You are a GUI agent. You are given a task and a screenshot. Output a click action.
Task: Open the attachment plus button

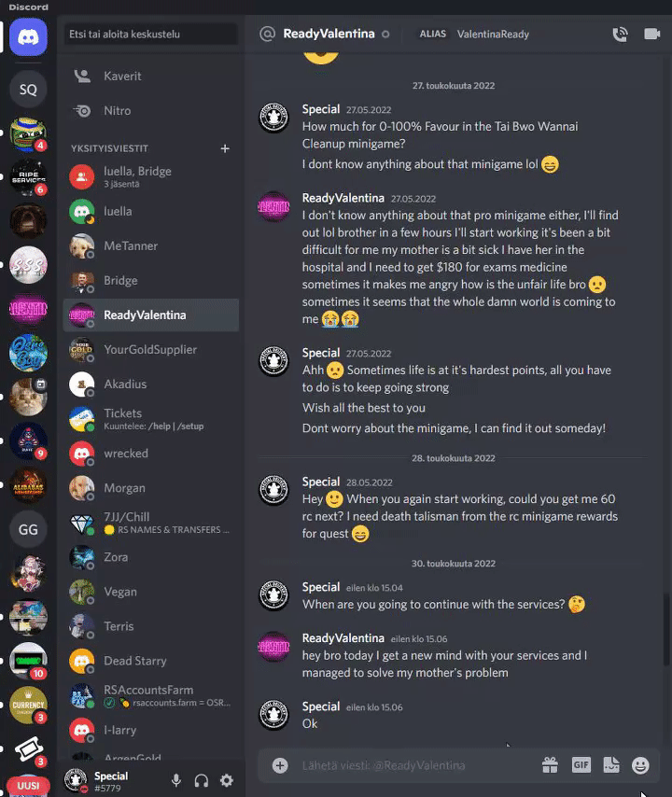[280, 765]
